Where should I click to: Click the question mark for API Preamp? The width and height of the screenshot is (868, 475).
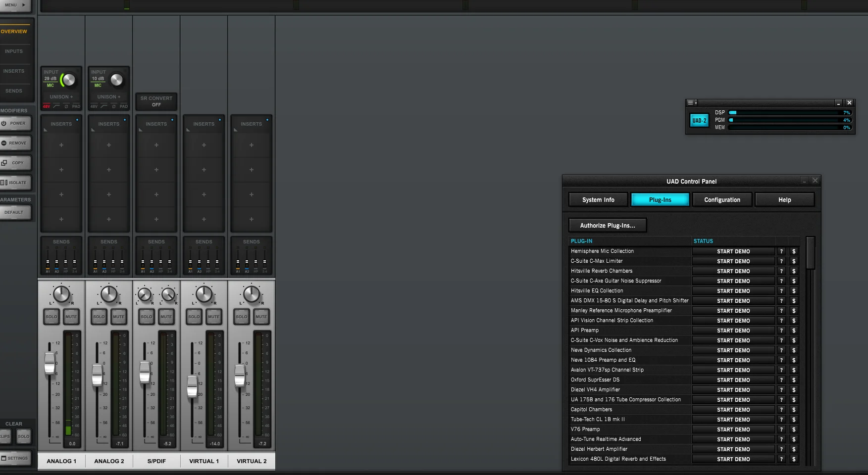pyautogui.click(x=781, y=331)
